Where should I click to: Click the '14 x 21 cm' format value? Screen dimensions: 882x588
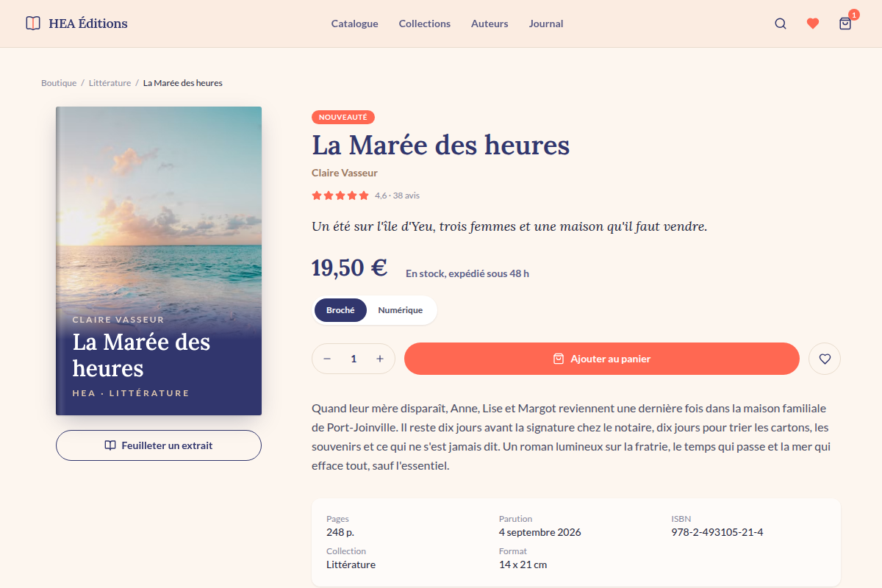pos(523,564)
